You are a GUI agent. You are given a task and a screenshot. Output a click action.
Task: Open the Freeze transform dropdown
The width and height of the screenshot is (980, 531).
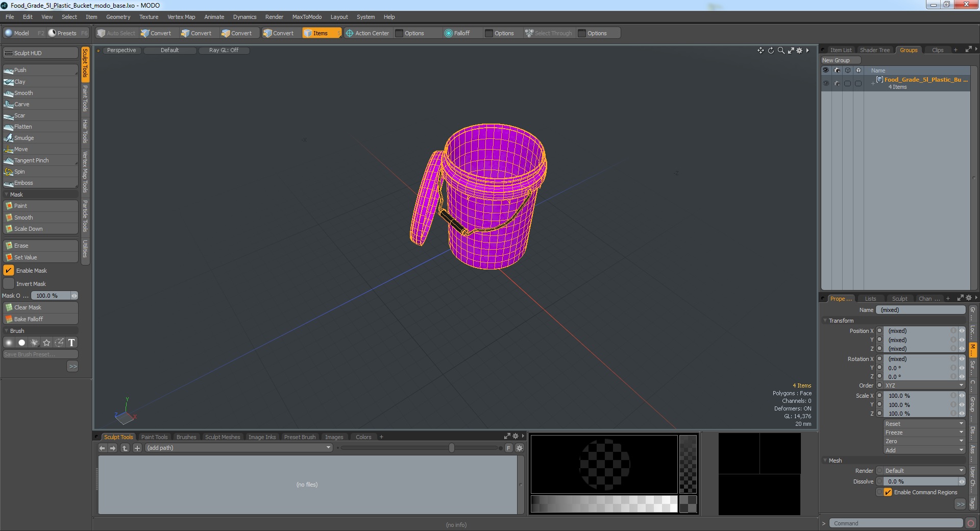[x=924, y=432]
